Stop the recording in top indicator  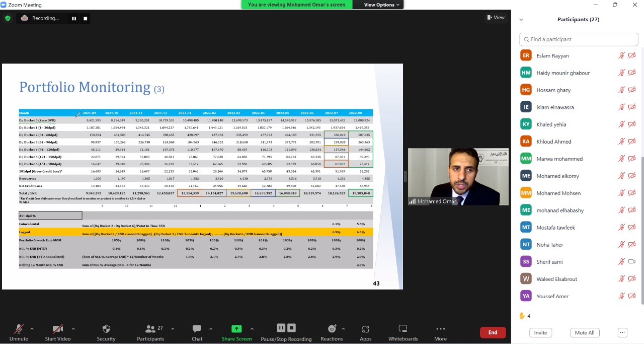(x=86, y=18)
